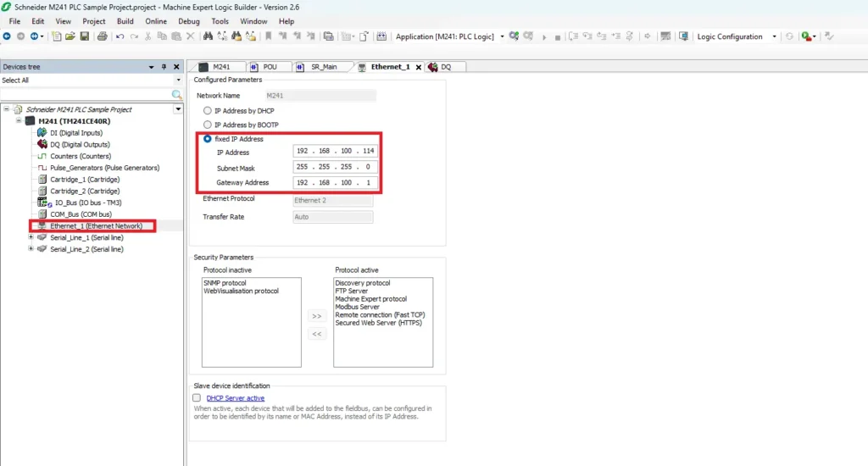
Task: Select WebVisualisation protocol in inactive list
Action: pyautogui.click(x=241, y=291)
